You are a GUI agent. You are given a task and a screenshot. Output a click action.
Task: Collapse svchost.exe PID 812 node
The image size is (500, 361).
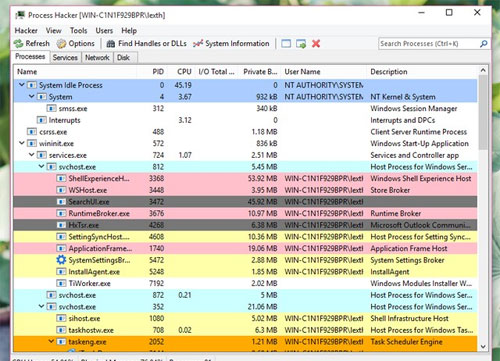pyautogui.click(x=41, y=166)
